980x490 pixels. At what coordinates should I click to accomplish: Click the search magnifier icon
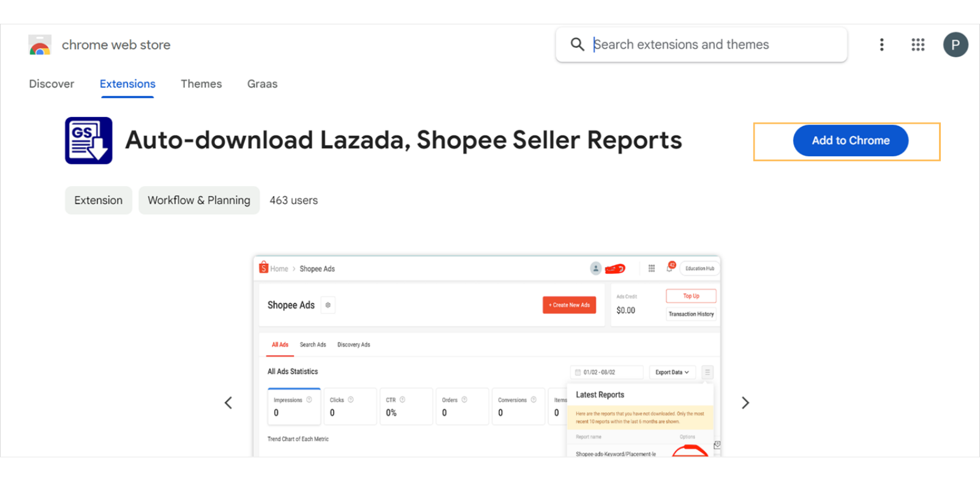coord(577,44)
